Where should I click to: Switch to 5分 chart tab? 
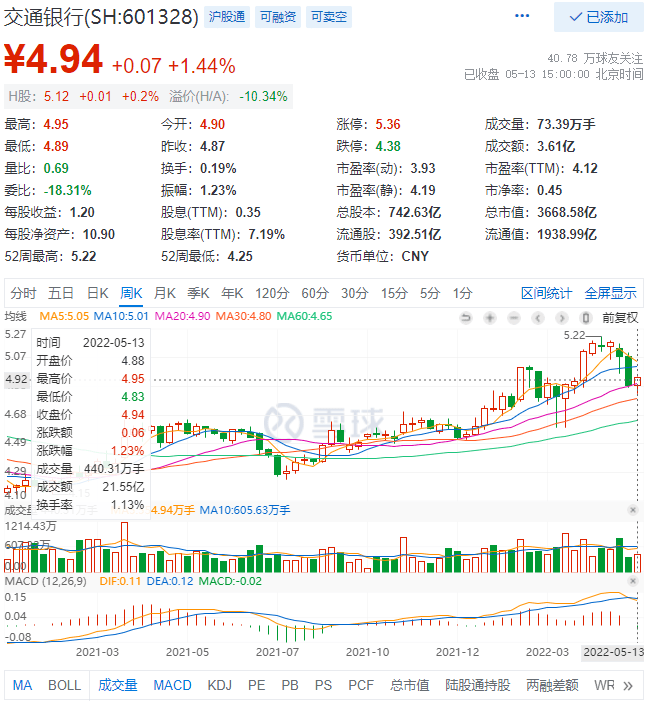pos(430,293)
